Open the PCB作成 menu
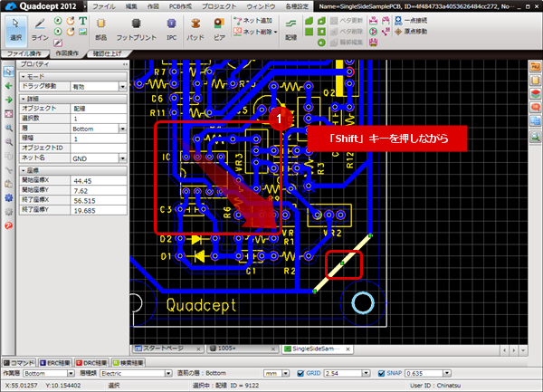543x392 pixels. pos(180,6)
